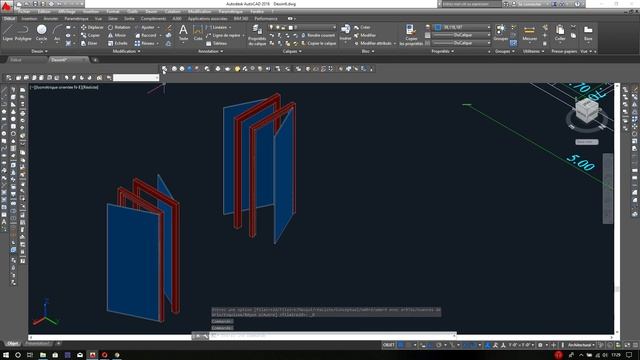
Task: Expand the Modification panel
Action: pyautogui.click(x=126, y=51)
